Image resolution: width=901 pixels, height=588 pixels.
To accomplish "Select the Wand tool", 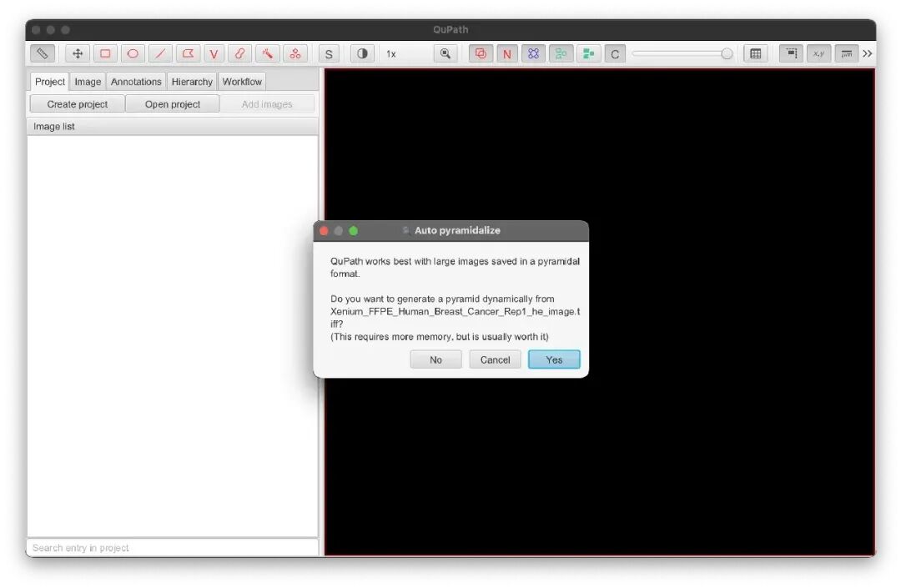I will 267,53.
